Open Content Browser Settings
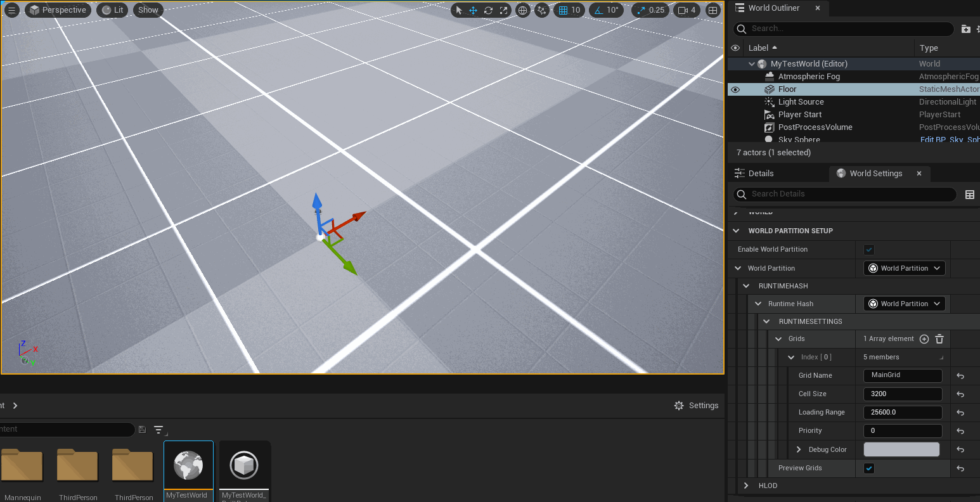This screenshot has width=980, height=502. (x=697, y=406)
